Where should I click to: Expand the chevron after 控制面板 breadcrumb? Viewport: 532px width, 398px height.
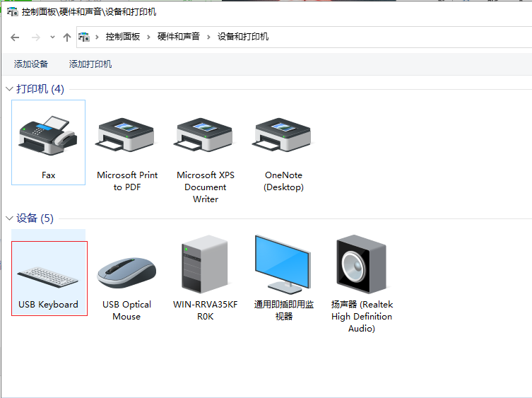pyautogui.click(x=149, y=37)
